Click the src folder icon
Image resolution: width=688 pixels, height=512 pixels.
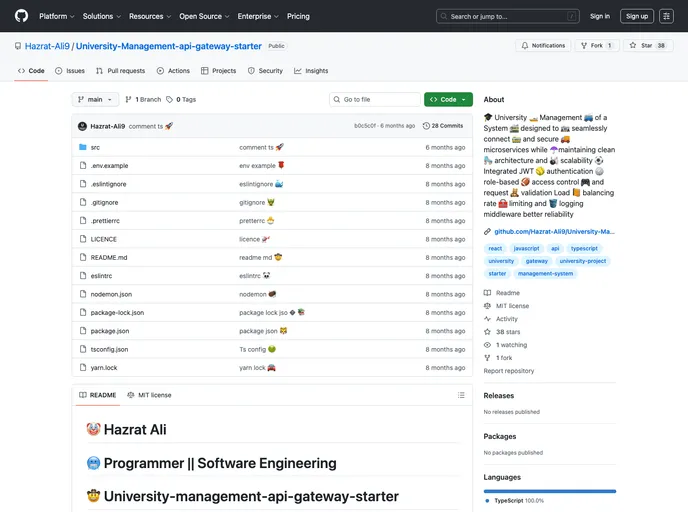pyautogui.click(x=82, y=147)
